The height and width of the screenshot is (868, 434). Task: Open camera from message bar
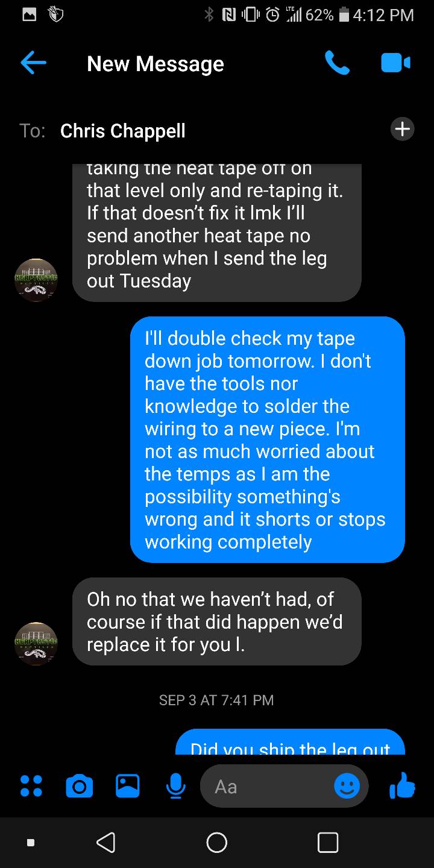79,786
